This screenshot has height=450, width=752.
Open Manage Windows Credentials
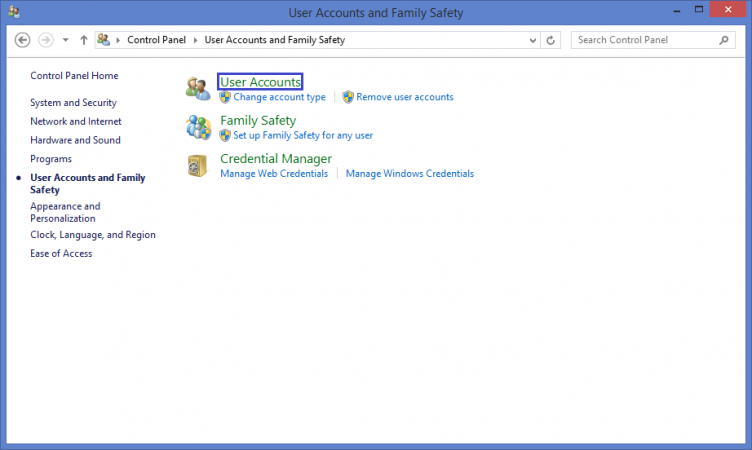coord(410,174)
